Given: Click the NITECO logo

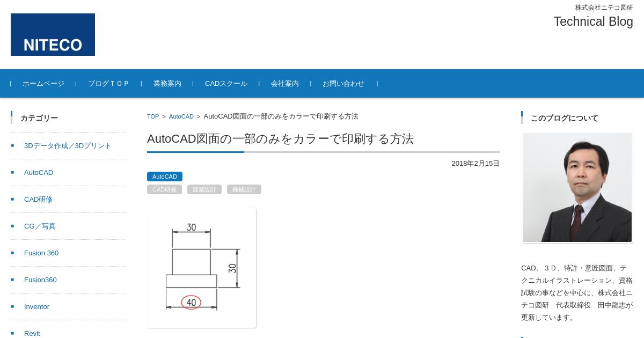Looking at the screenshot, I should tap(53, 34).
